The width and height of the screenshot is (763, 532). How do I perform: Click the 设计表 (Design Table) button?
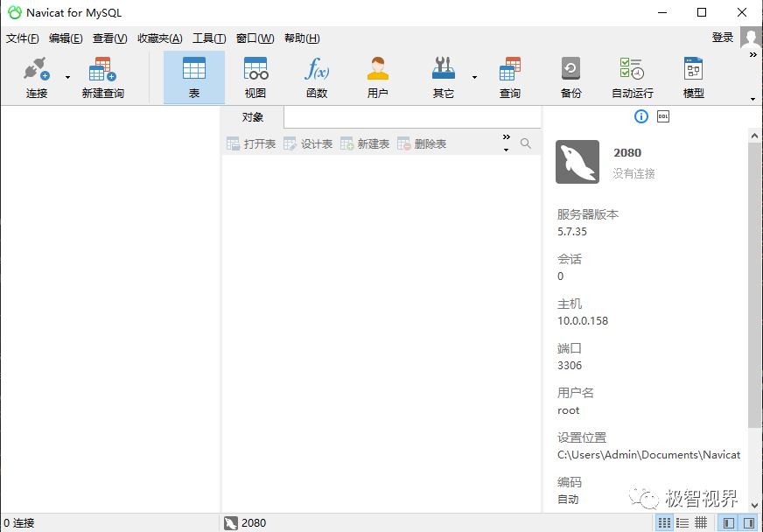(308, 143)
